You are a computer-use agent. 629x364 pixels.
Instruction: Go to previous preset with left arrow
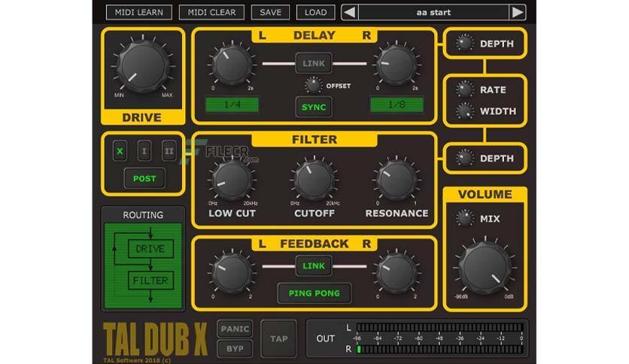click(x=350, y=13)
